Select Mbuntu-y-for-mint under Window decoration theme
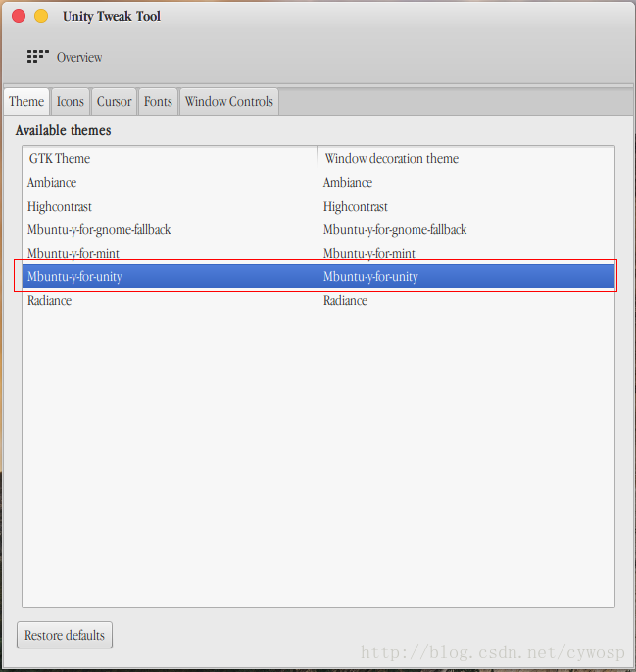 [x=369, y=254]
